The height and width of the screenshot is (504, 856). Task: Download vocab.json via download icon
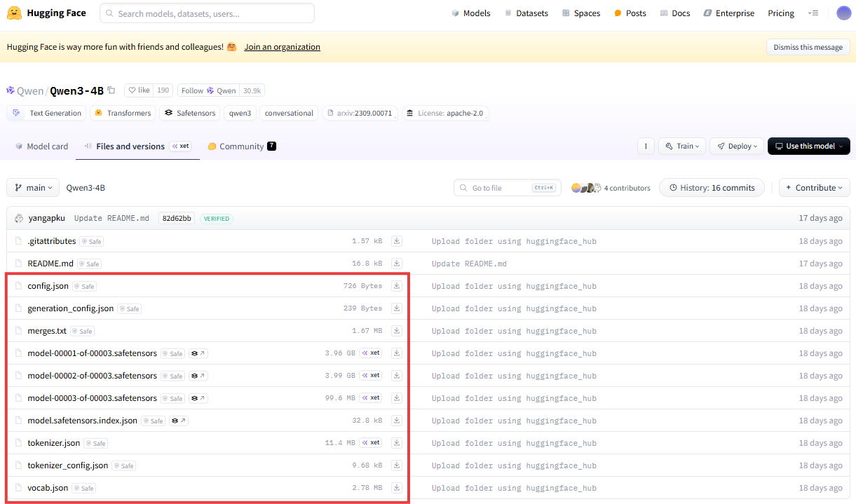pyautogui.click(x=396, y=488)
